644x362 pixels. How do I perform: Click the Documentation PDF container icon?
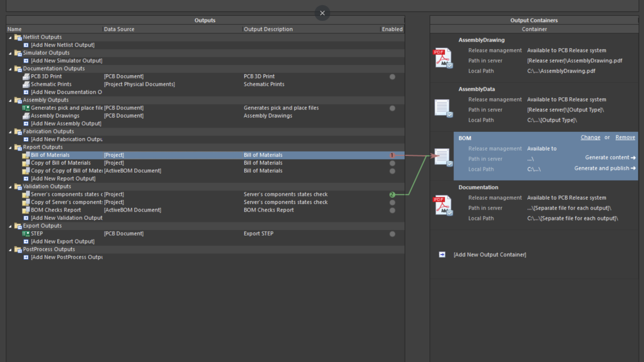click(x=442, y=205)
